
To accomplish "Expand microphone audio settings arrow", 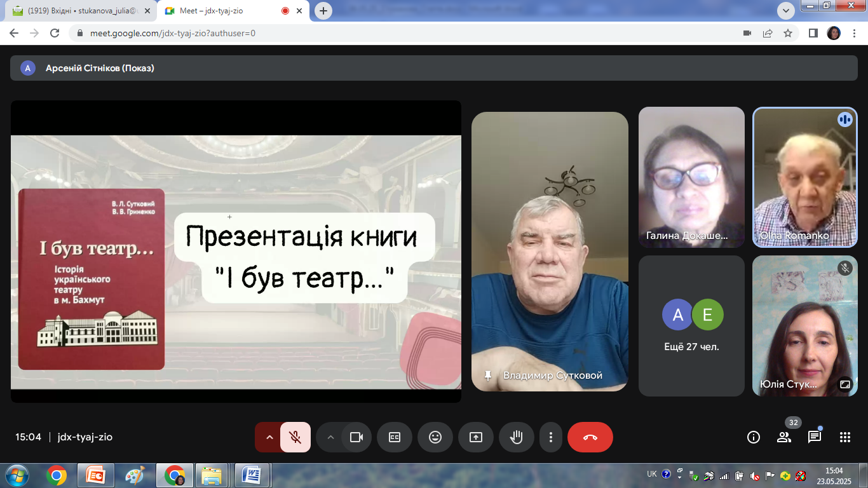I will click(269, 437).
